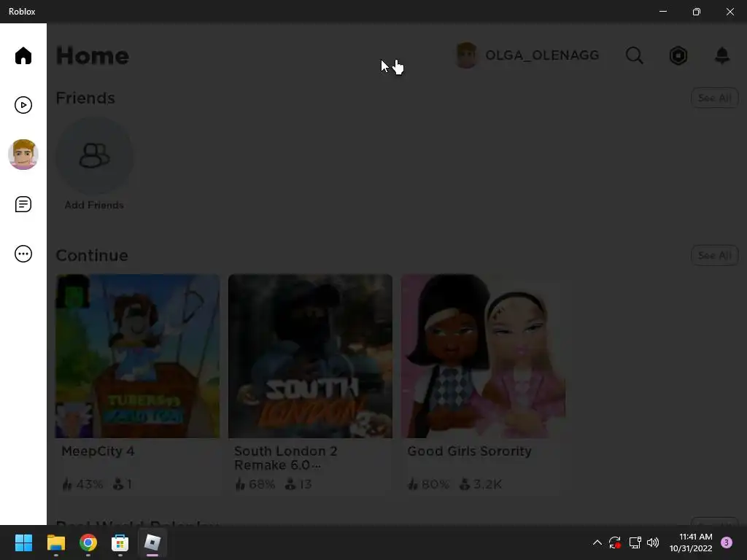Open Microsoft Store from taskbar

[x=120, y=542]
